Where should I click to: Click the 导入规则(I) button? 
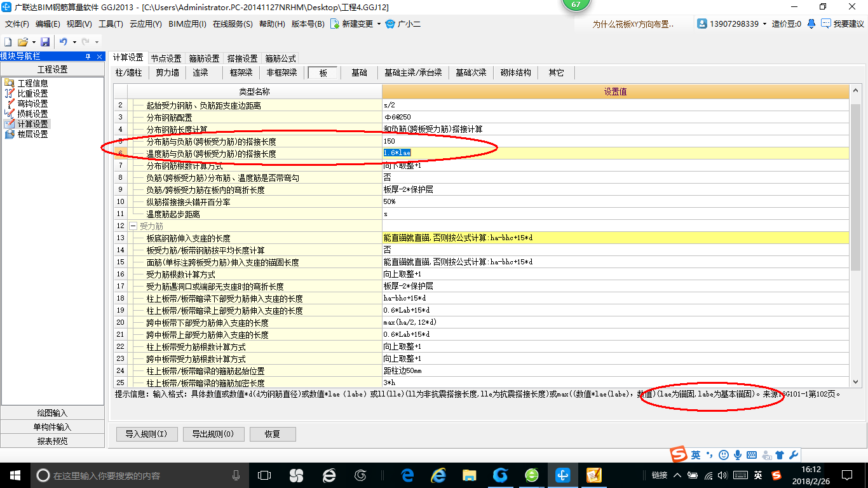tap(146, 434)
